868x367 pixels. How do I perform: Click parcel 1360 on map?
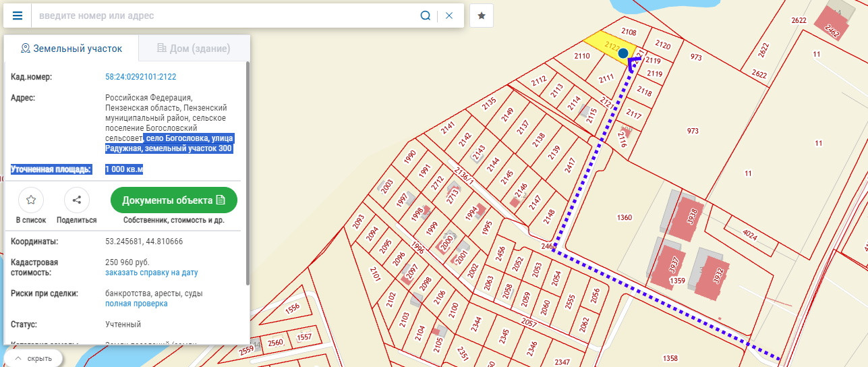click(x=625, y=217)
